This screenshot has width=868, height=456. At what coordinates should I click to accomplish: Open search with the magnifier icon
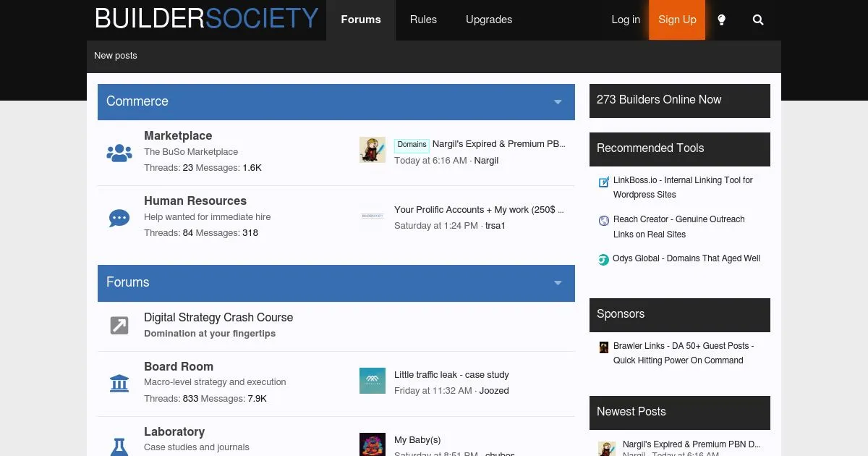click(x=758, y=20)
